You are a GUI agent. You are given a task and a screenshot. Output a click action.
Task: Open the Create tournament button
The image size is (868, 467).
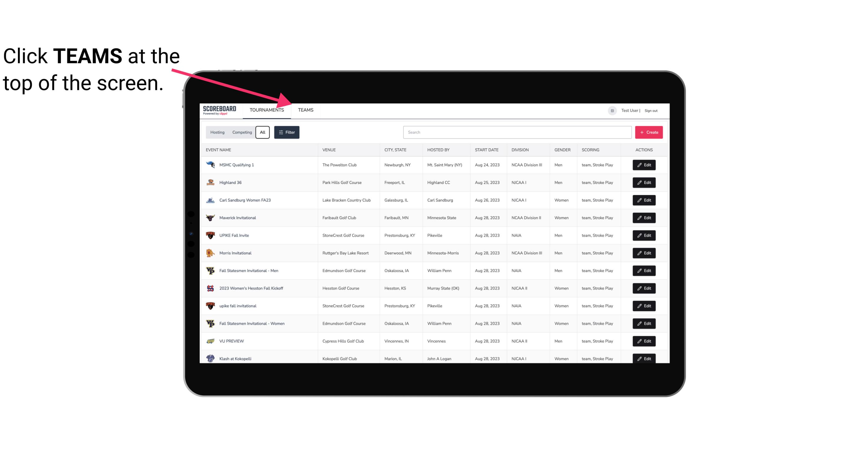point(648,132)
